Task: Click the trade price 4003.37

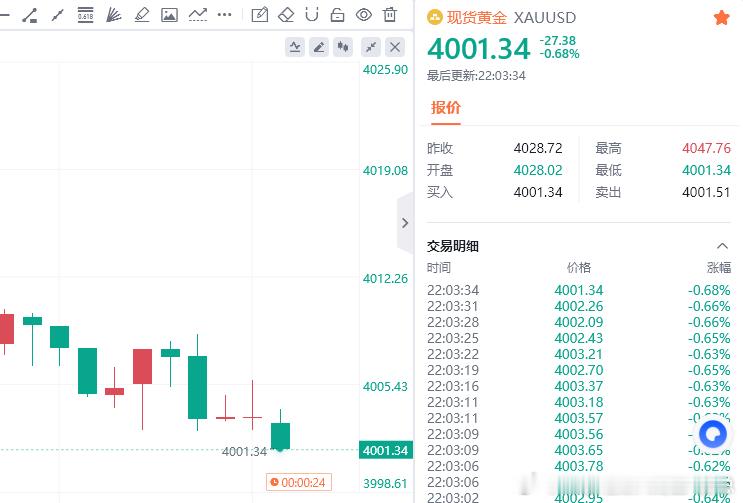Action: 579,386
